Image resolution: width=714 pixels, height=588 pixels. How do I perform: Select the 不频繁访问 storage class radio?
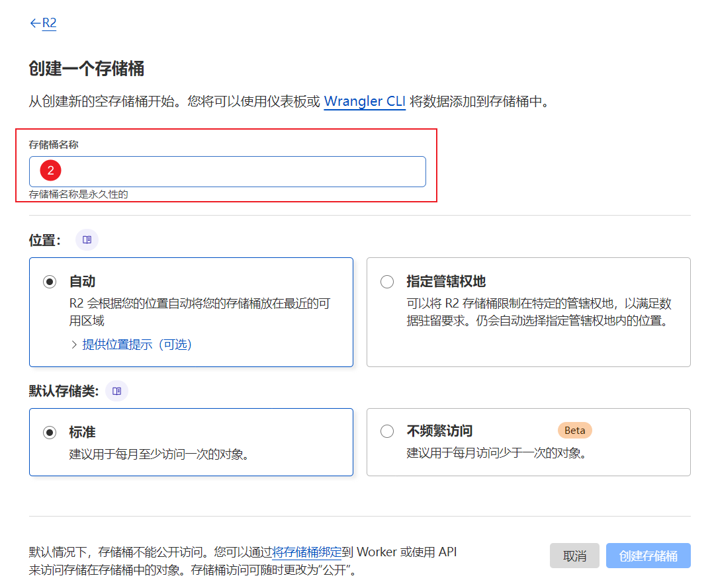[387, 431]
